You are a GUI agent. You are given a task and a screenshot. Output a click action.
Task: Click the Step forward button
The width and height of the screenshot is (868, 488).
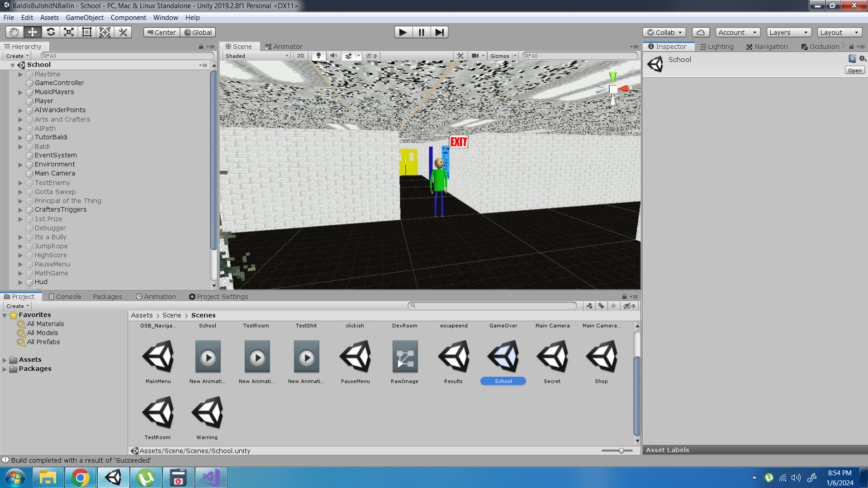click(x=439, y=32)
